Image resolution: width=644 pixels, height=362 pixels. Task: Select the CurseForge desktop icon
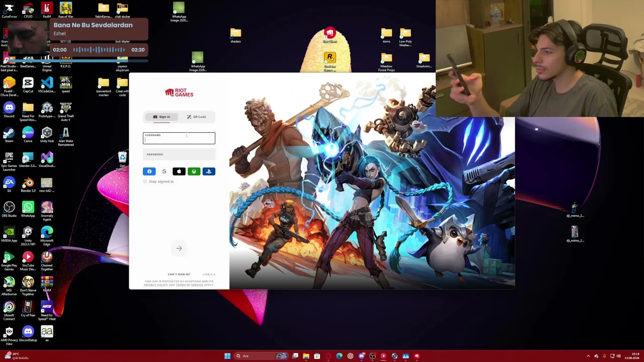click(9, 10)
